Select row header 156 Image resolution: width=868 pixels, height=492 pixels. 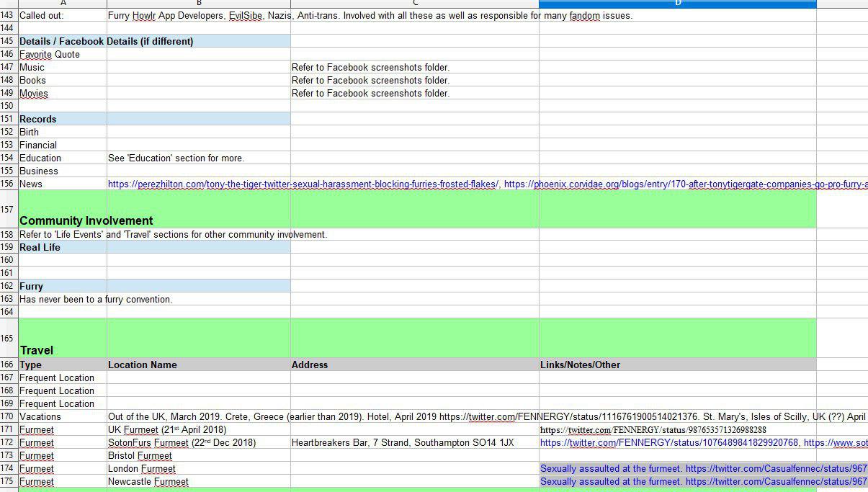coord(9,184)
